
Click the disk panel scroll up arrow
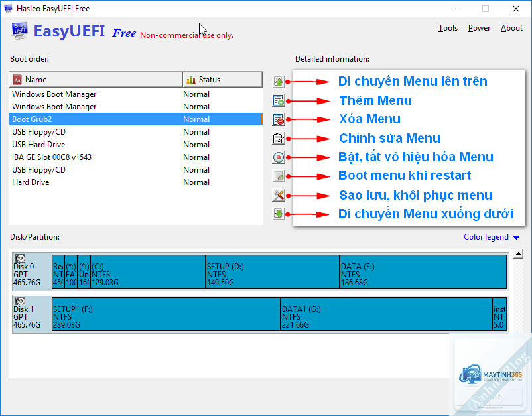point(518,254)
